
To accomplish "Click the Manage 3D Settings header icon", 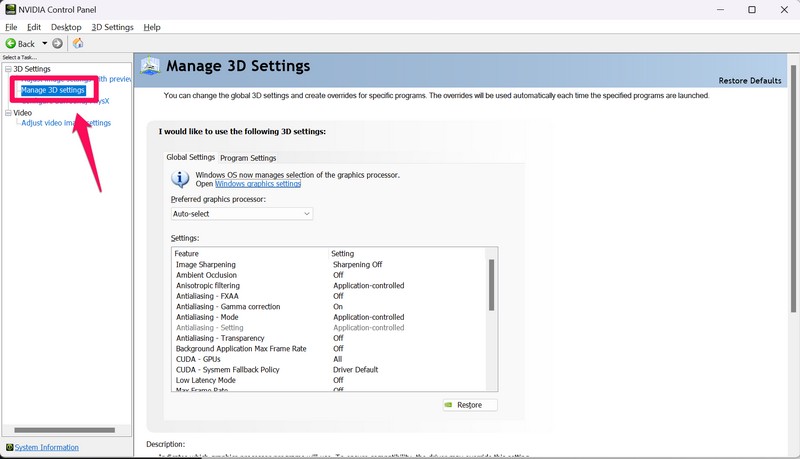I will click(151, 66).
